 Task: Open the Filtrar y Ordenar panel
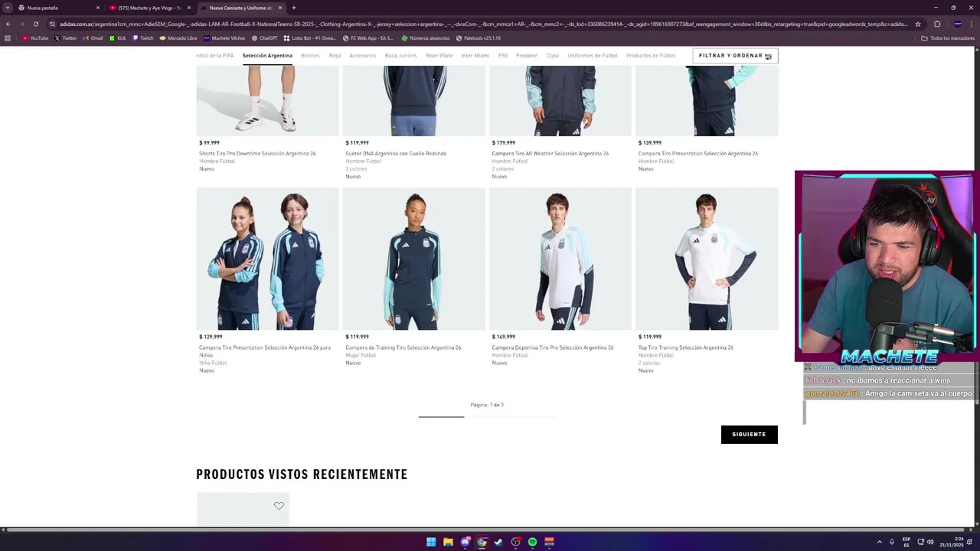[x=735, y=55]
